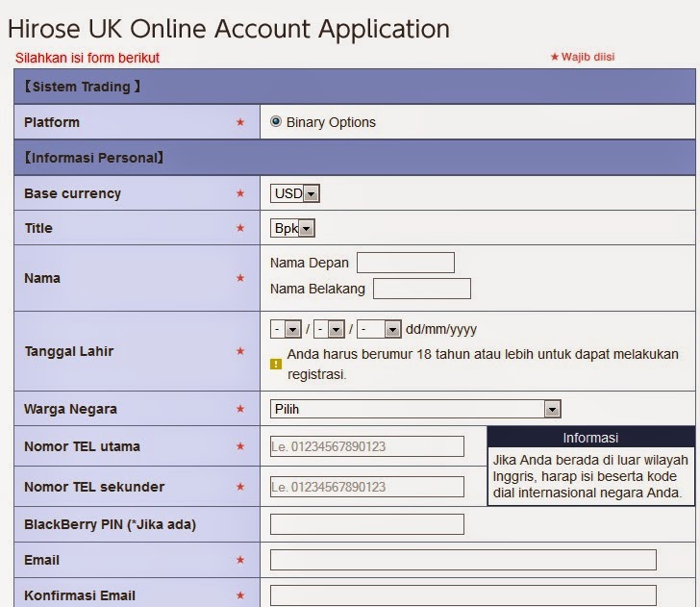The image size is (700, 607).
Task: Click the Base currency label
Action: point(72,193)
